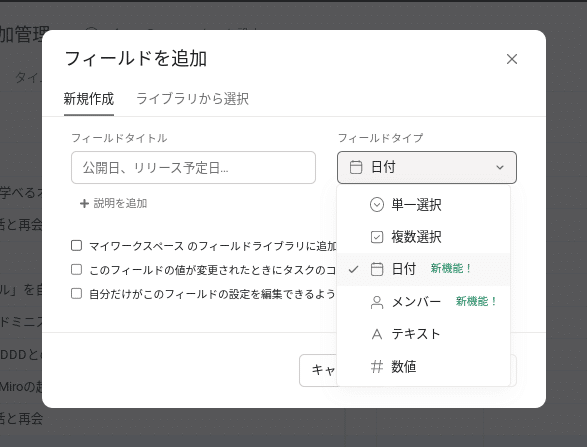Screen dimensions: 587x447
Task: Click the フィールドタイトル label
Action: (x=119, y=138)
